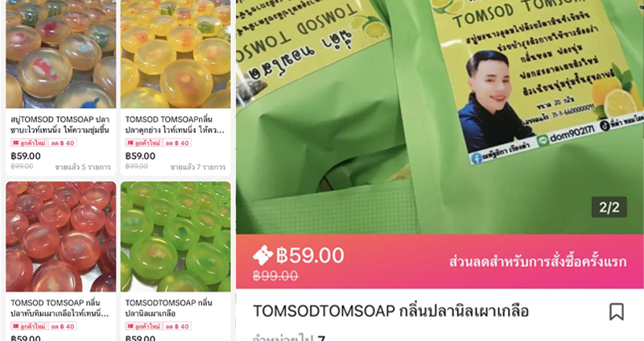Open the yellow catfish soap product image

[175, 54]
